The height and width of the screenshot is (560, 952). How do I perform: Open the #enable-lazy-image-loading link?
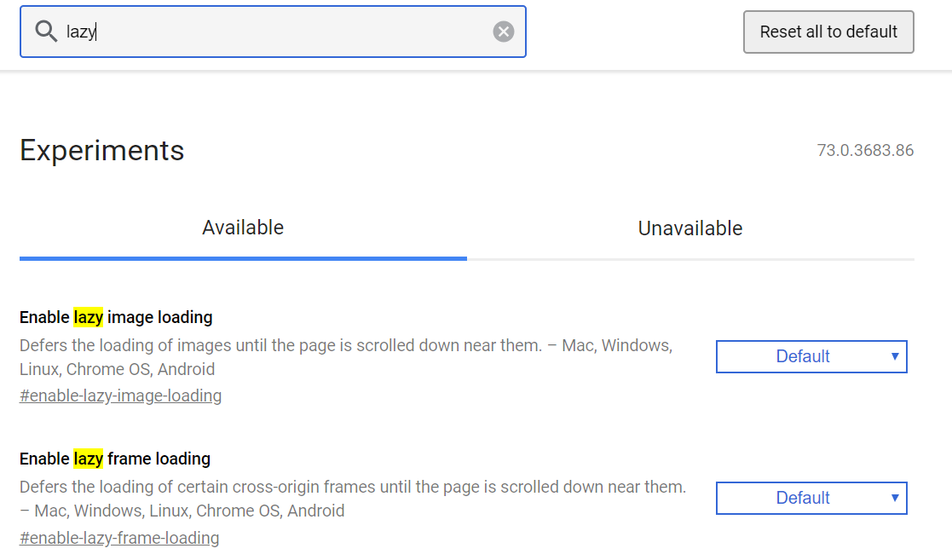[120, 395]
